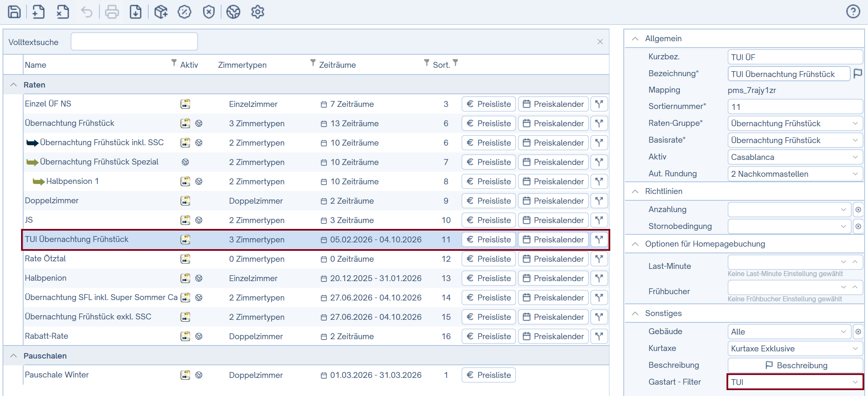Click the Bezeichnung text field
Screen dimensions: 868x396
(789, 74)
